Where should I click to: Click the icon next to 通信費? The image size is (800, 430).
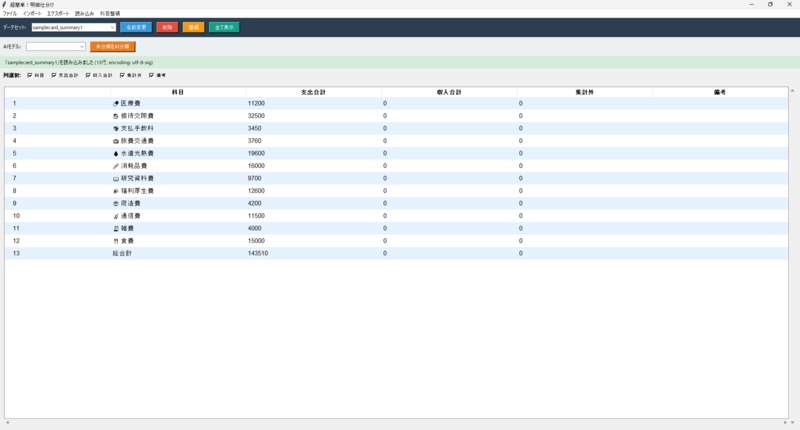[116, 216]
